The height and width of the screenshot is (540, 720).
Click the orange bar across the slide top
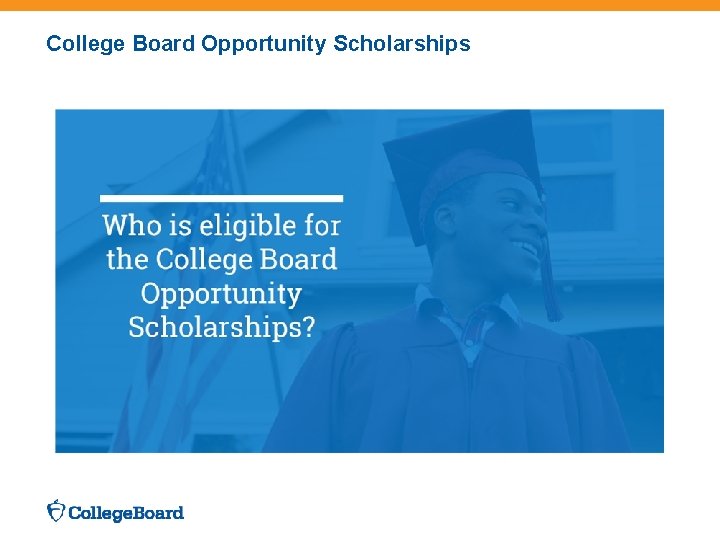tap(360, 5)
